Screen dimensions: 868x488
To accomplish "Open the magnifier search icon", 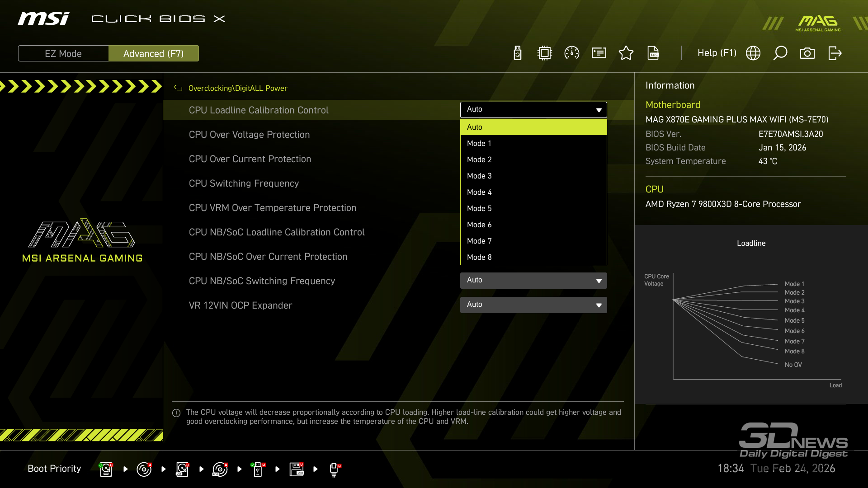I will (780, 53).
